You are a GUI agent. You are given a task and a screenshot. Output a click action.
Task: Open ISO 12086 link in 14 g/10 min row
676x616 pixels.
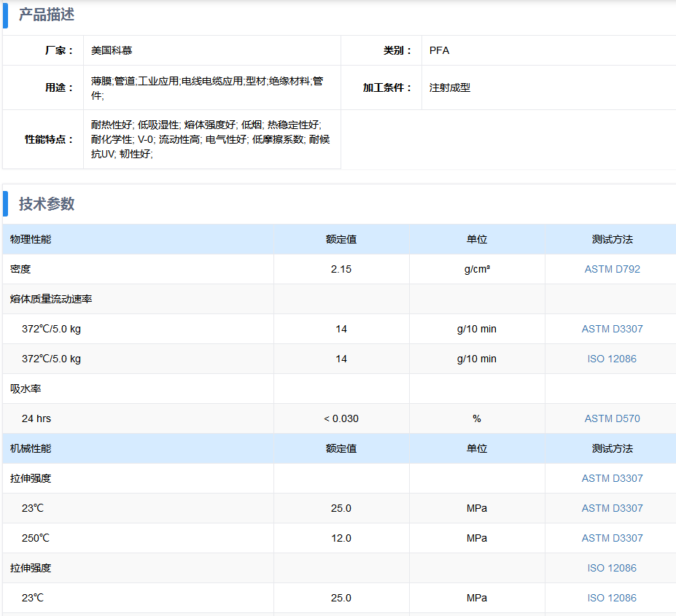pyautogui.click(x=612, y=359)
